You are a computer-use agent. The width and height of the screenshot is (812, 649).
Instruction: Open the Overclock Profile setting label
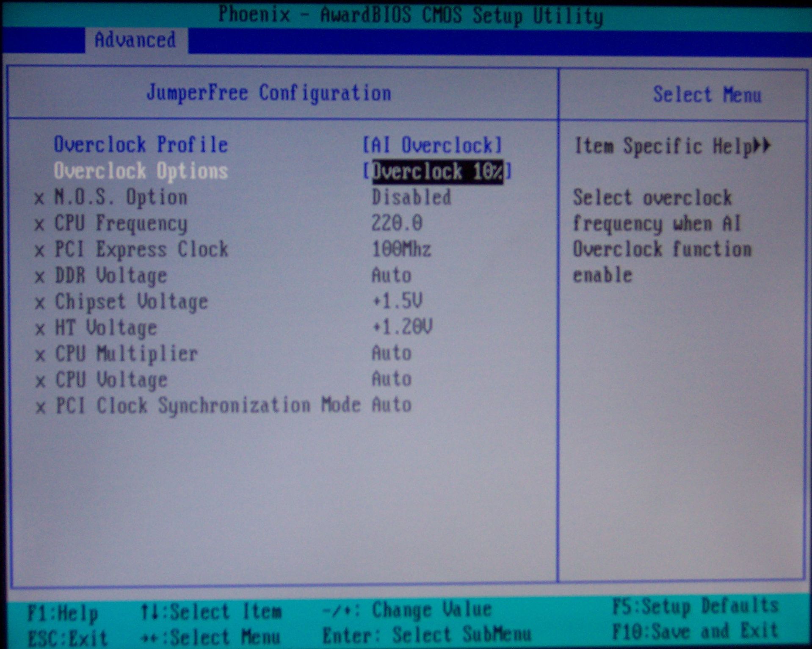click(141, 145)
